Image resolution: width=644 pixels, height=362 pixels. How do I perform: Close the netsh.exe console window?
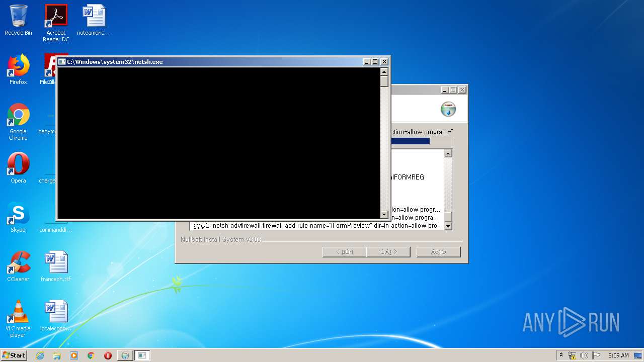[x=384, y=62]
